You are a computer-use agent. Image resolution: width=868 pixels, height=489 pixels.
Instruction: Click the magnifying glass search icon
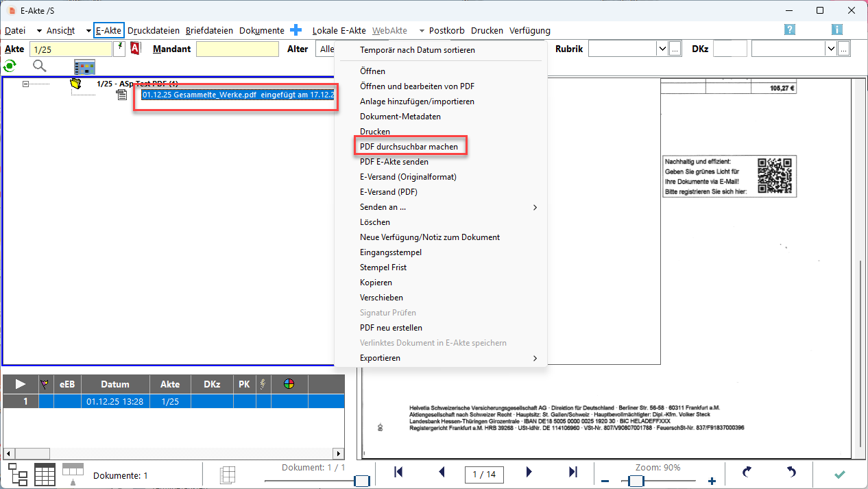40,66
